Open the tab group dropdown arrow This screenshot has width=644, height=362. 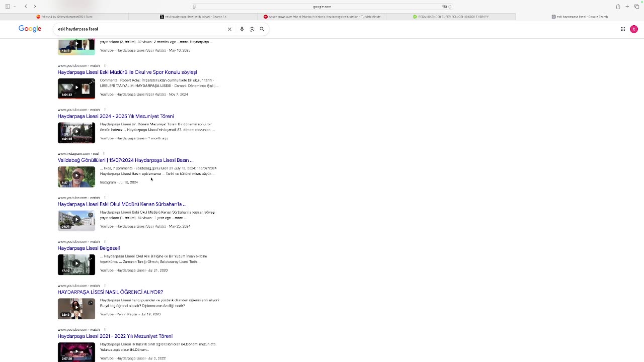pyautogui.click(x=14, y=7)
